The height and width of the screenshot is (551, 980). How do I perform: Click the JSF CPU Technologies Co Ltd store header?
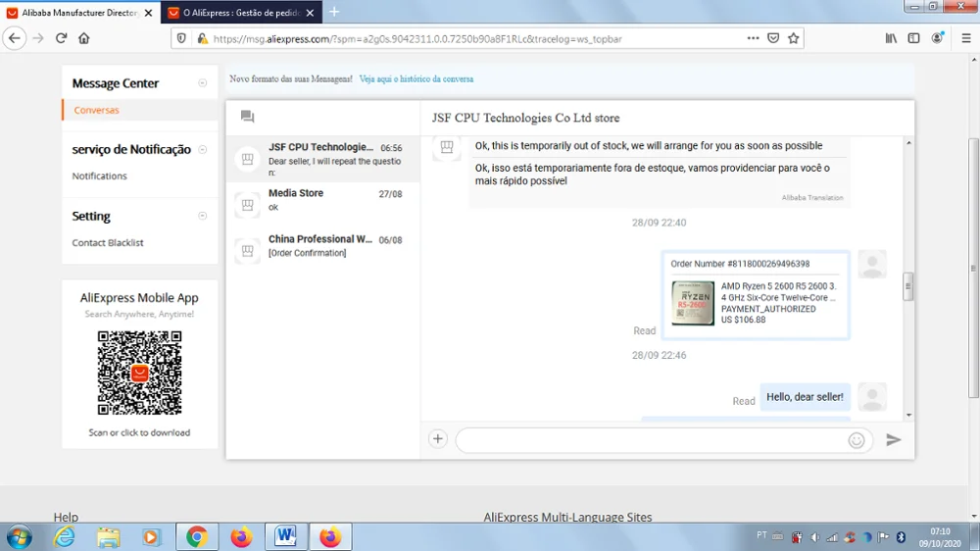(525, 118)
